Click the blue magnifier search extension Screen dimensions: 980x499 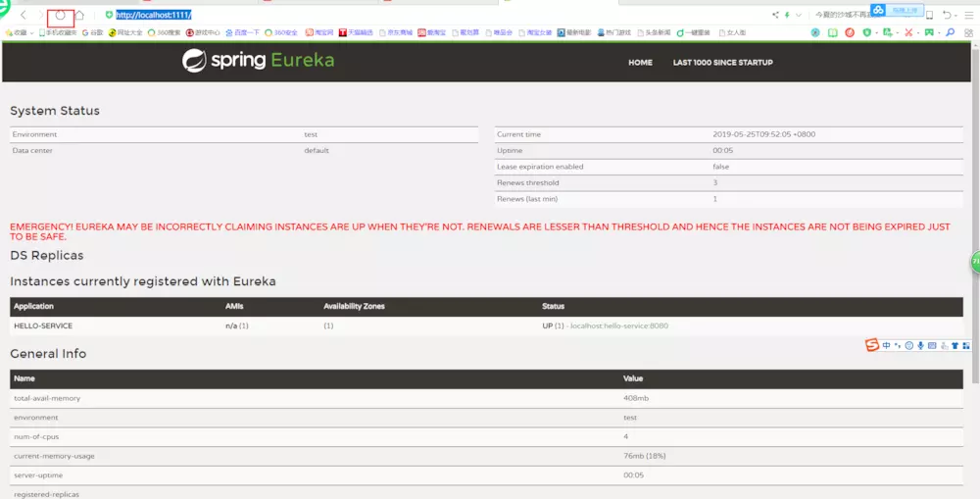(950, 32)
